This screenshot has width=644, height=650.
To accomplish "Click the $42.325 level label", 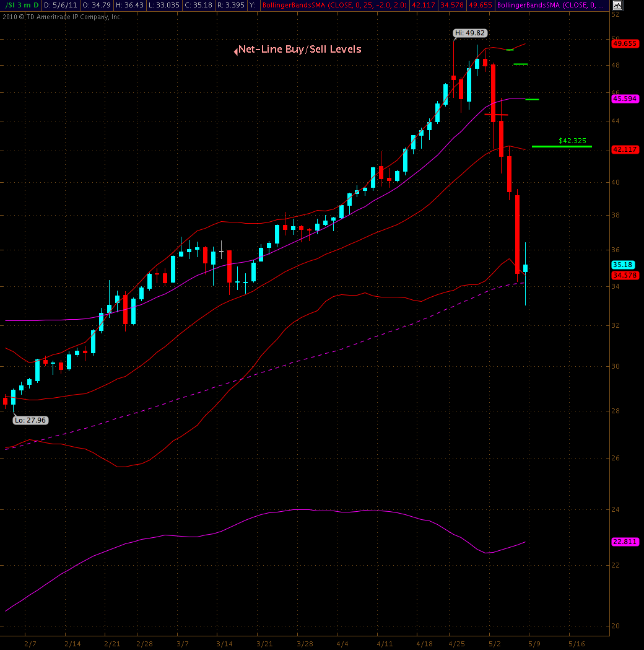I will (x=572, y=141).
